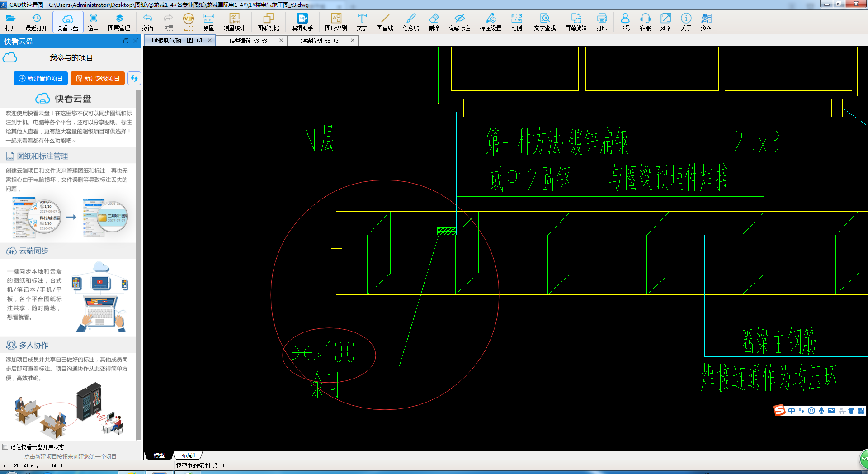Close the 1#楼电气施工图_t3 tab
Image resolution: width=868 pixels, height=474 pixels.
[210, 40]
